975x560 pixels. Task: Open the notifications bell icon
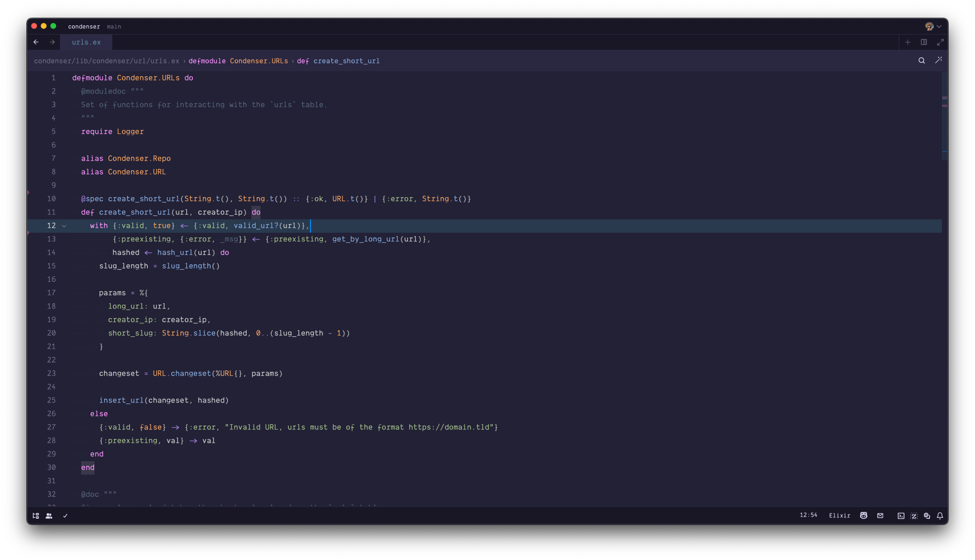[x=940, y=516]
